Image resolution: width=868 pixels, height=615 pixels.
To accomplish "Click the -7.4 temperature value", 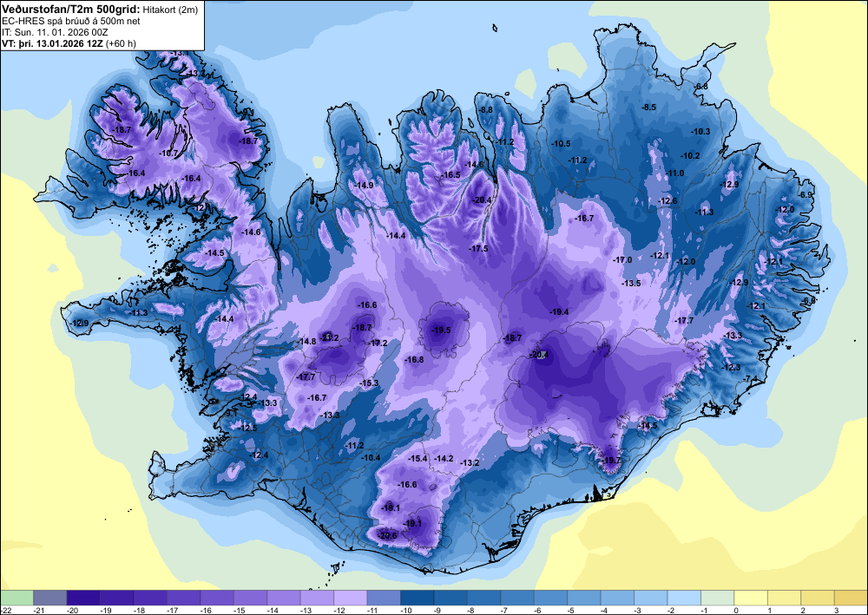I will pos(751,378).
